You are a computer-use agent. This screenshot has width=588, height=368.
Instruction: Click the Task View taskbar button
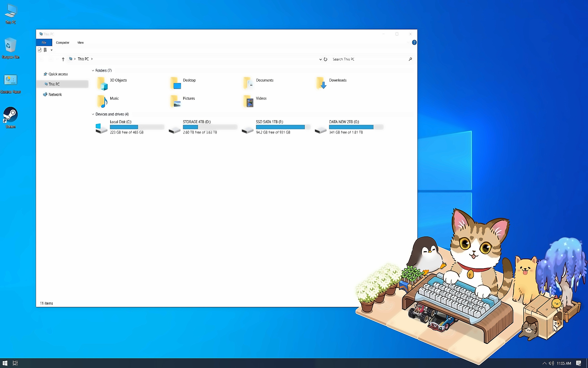(15, 363)
